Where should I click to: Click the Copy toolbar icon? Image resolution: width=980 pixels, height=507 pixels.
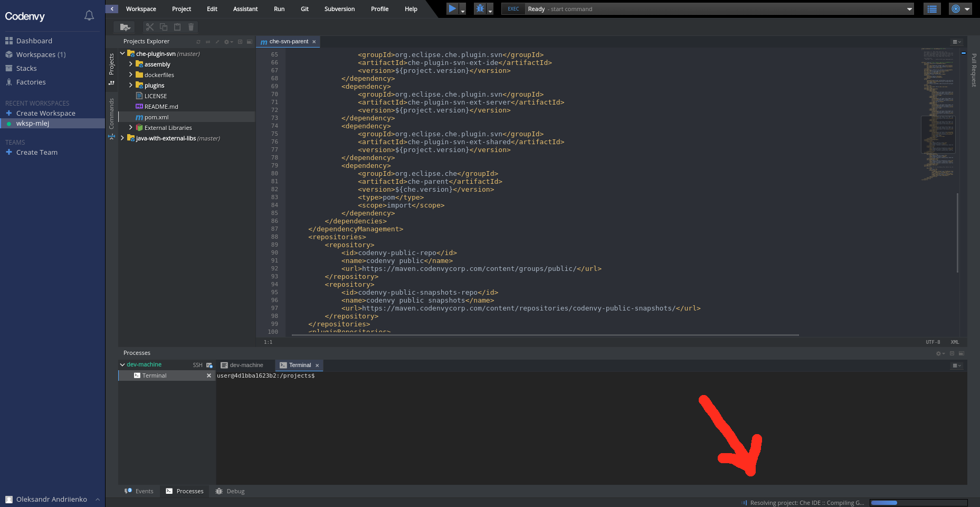click(x=164, y=27)
